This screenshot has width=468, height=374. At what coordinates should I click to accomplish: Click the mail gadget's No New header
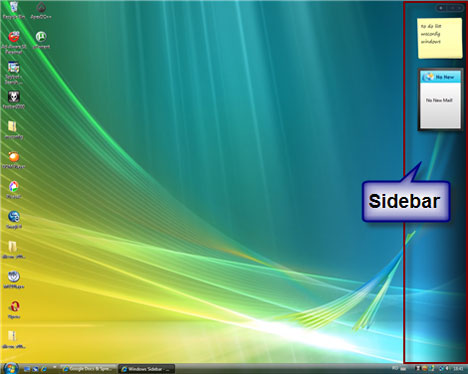(x=440, y=77)
